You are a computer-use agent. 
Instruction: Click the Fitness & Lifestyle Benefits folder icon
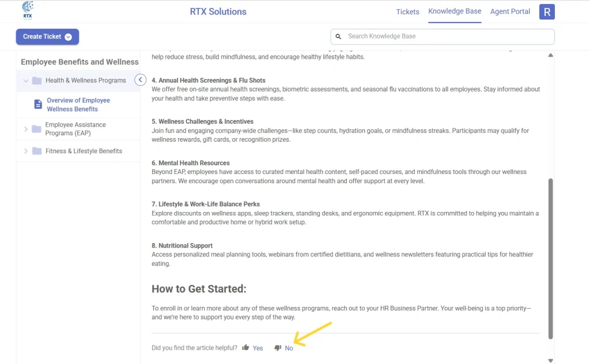(x=37, y=151)
